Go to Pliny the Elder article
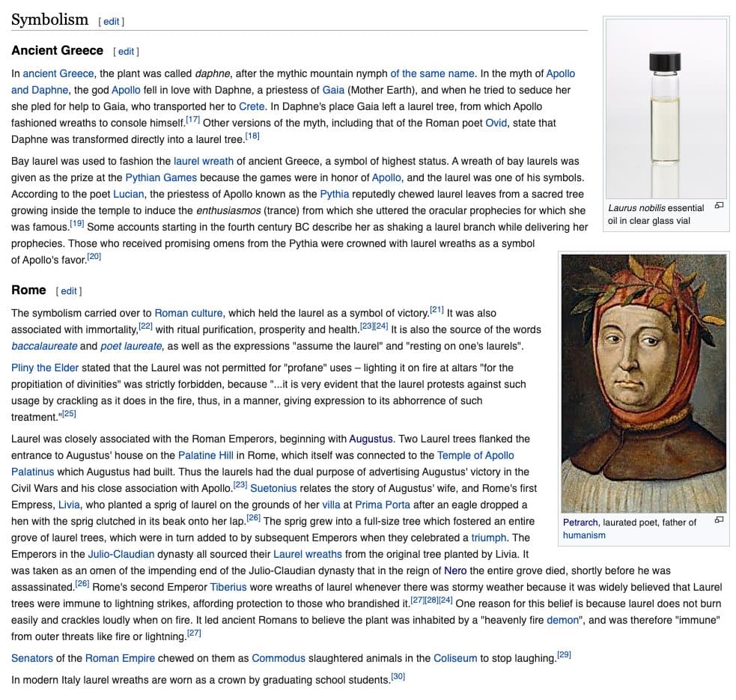 45,368
